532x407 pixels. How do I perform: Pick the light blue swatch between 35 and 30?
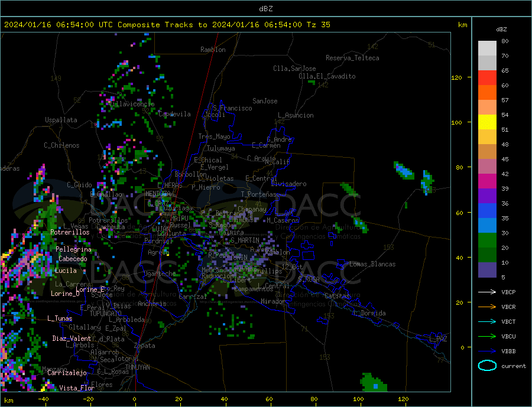487,226
